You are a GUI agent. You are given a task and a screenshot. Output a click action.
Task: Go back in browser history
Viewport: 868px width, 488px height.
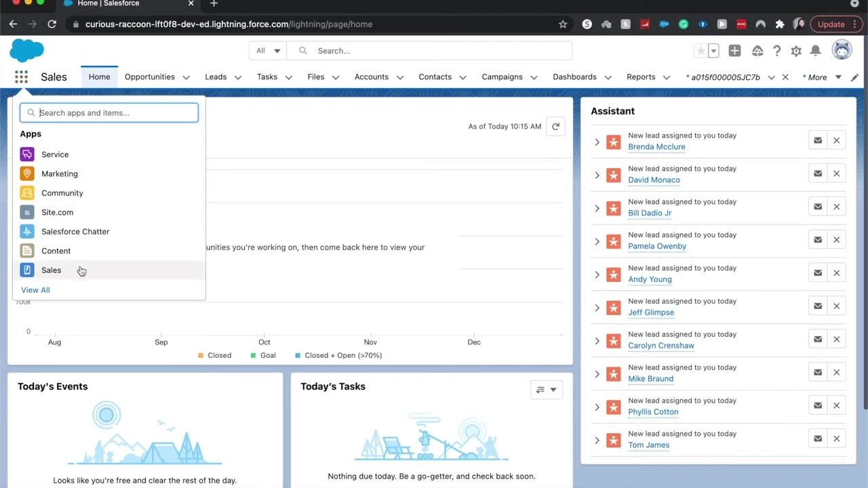[13, 24]
